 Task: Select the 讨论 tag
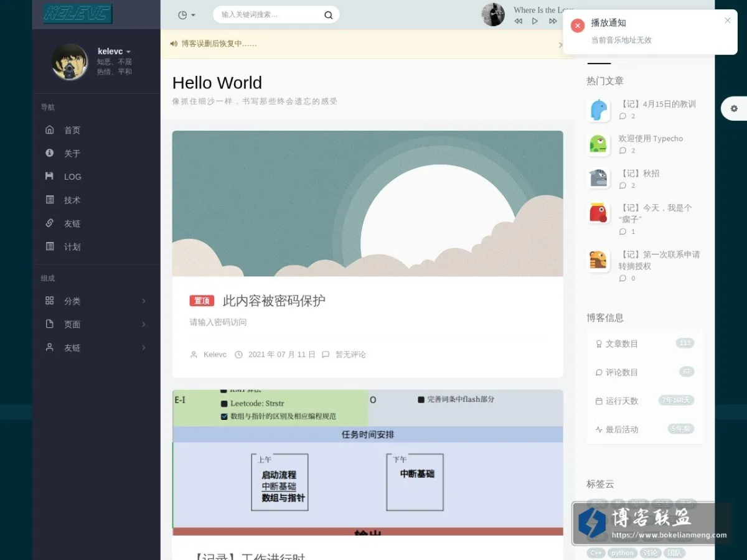[x=651, y=553]
